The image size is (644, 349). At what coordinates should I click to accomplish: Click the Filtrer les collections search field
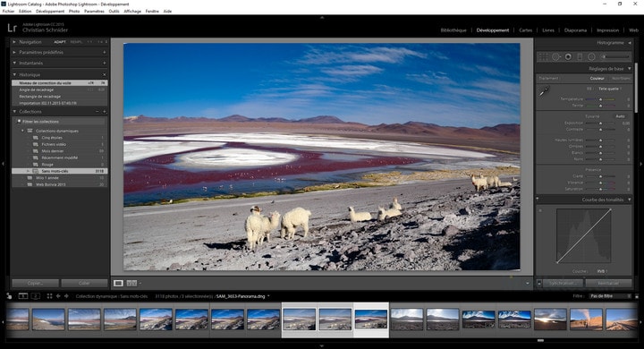60,122
